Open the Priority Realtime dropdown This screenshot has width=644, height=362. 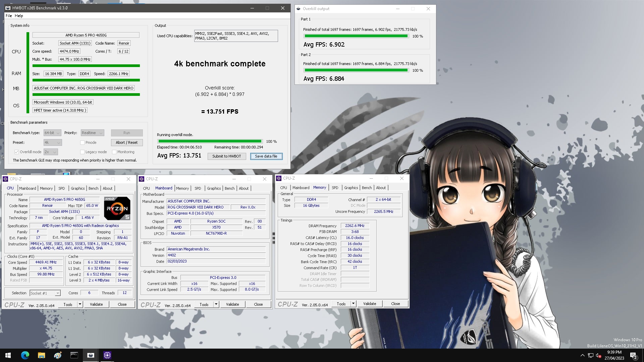pyautogui.click(x=92, y=133)
